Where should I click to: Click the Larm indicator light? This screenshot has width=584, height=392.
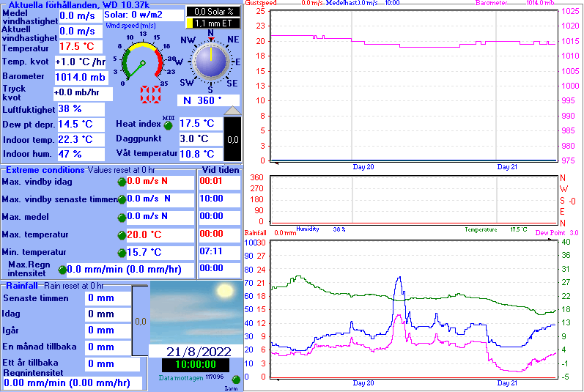point(235,379)
